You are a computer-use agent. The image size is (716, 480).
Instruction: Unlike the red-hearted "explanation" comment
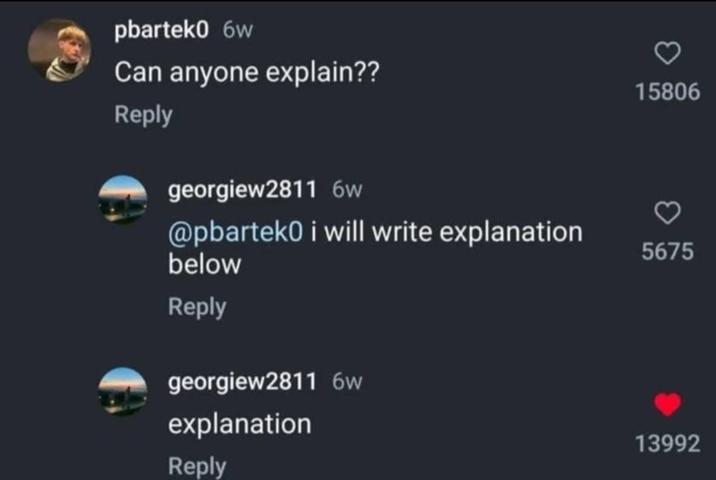(667, 404)
